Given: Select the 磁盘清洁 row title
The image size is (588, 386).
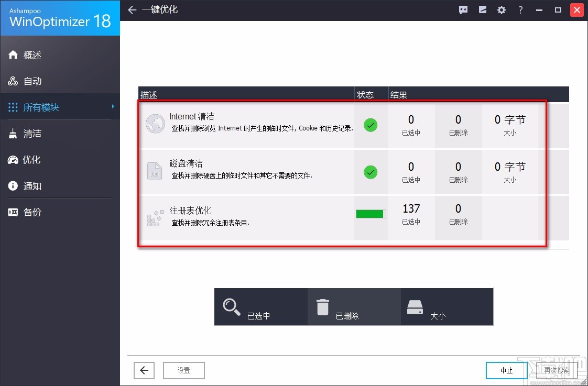Looking at the screenshot, I should coord(186,164).
